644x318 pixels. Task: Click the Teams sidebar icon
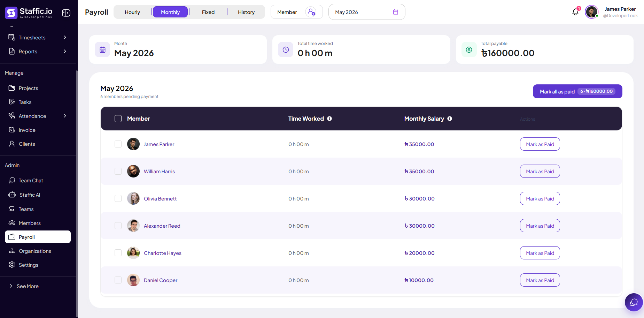click(x=12, y=209)
